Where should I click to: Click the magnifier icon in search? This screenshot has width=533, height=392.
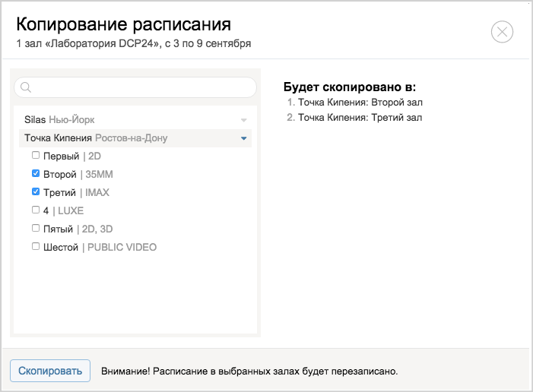[26, 87]
